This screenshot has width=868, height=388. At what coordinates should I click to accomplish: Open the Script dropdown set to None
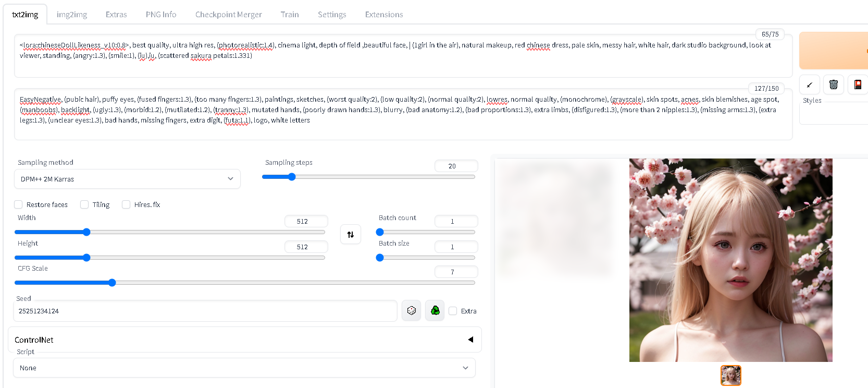pos(244,368)
